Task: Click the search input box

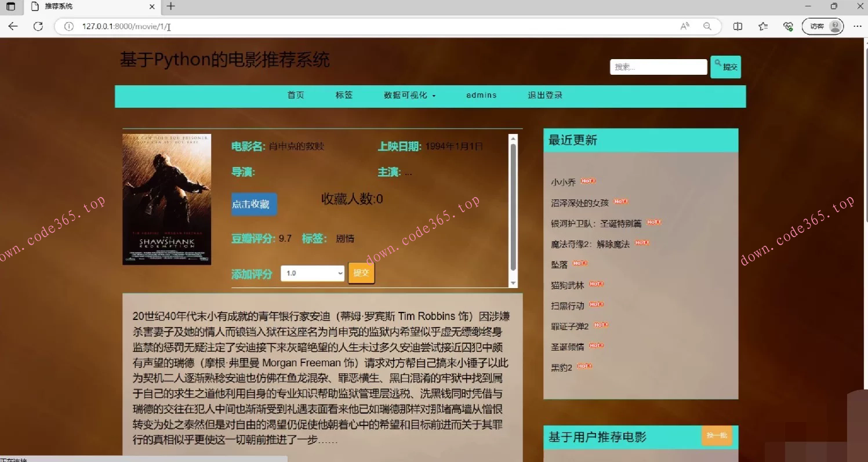Action: (x=658, y=66)
